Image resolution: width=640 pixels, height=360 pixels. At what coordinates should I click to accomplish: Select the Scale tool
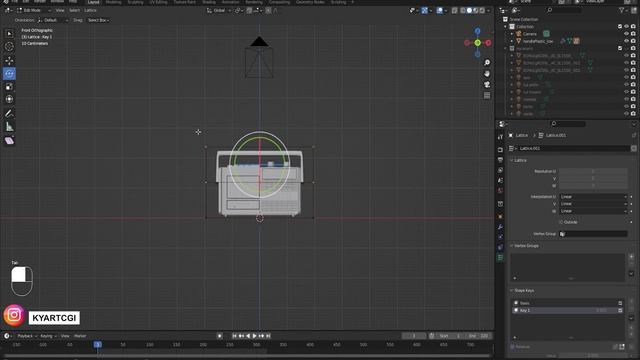point(9,87)
